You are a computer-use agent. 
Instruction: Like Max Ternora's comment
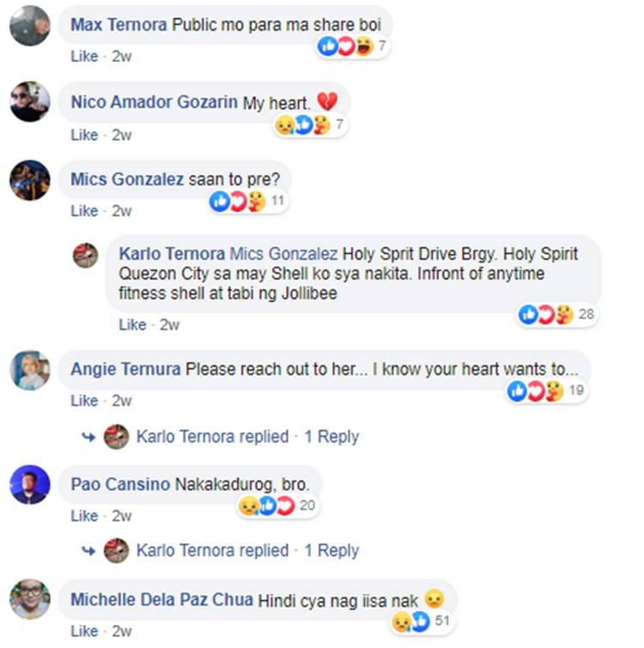pos(84,56)
